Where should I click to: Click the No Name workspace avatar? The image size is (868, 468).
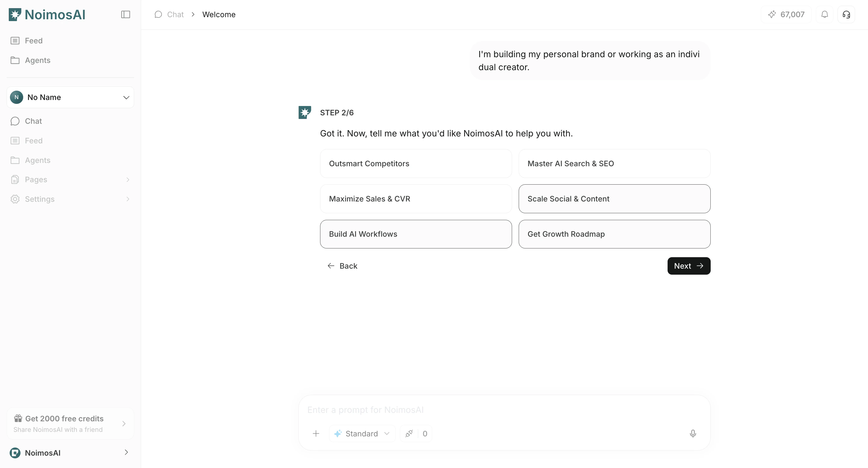coord(17,97)
